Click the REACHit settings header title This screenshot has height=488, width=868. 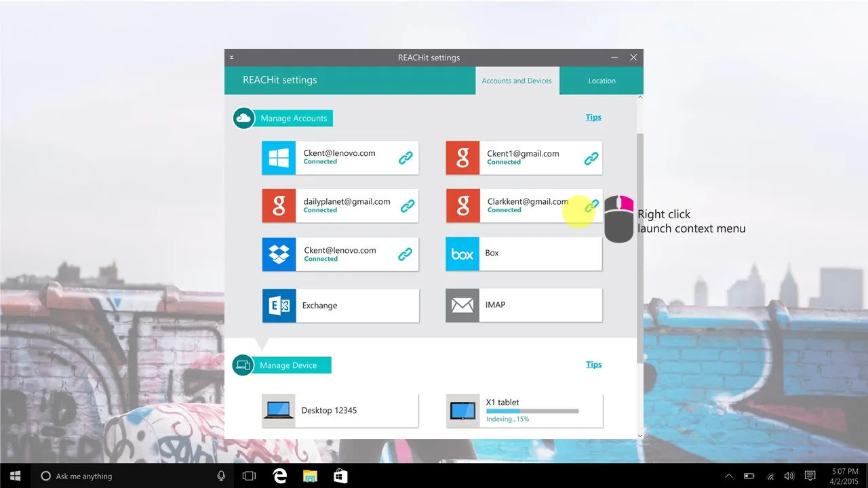coord(280,80)
